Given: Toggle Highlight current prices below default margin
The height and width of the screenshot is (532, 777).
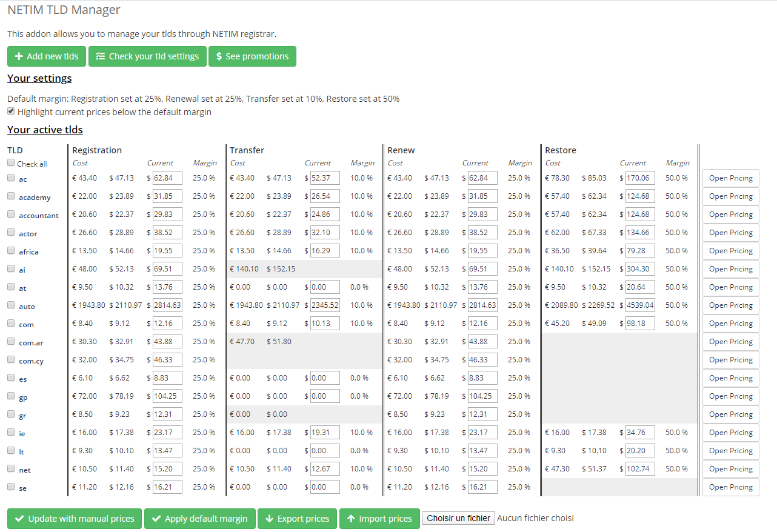Looking at the screenshot, I should (11, 111).
